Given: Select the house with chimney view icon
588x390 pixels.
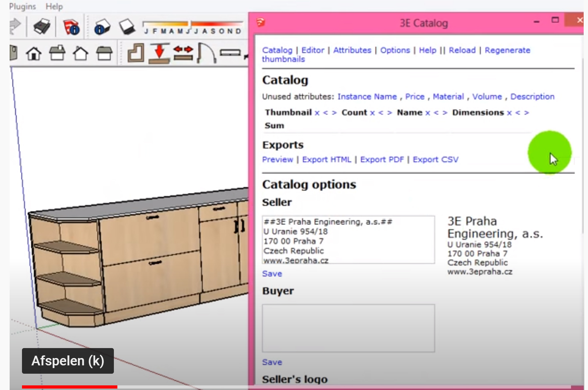Looking at the screenshot, I should pyautogui.click(x=57, y=53).
